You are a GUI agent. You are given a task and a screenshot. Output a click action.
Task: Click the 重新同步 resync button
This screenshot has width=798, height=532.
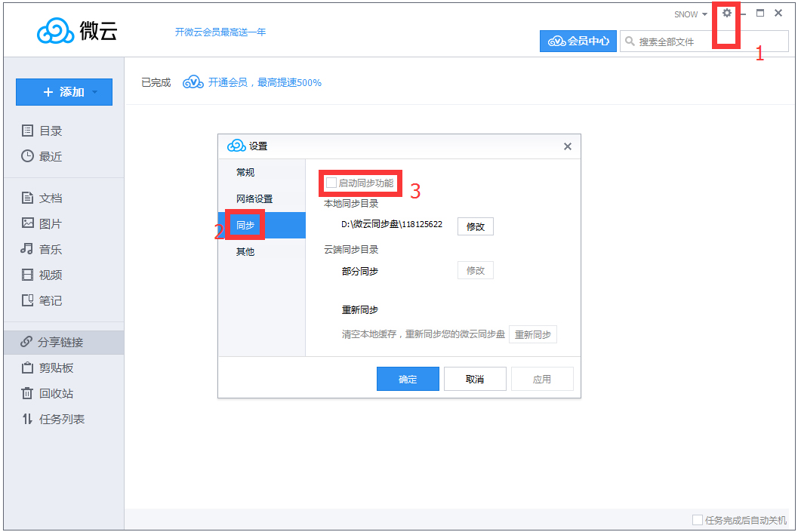(532, 334)
